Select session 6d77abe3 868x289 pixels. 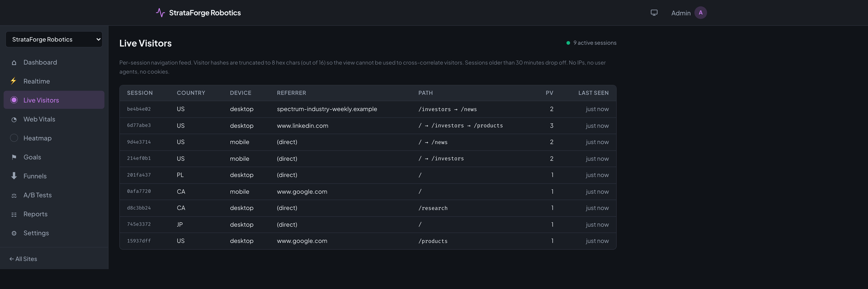[139, 126]
